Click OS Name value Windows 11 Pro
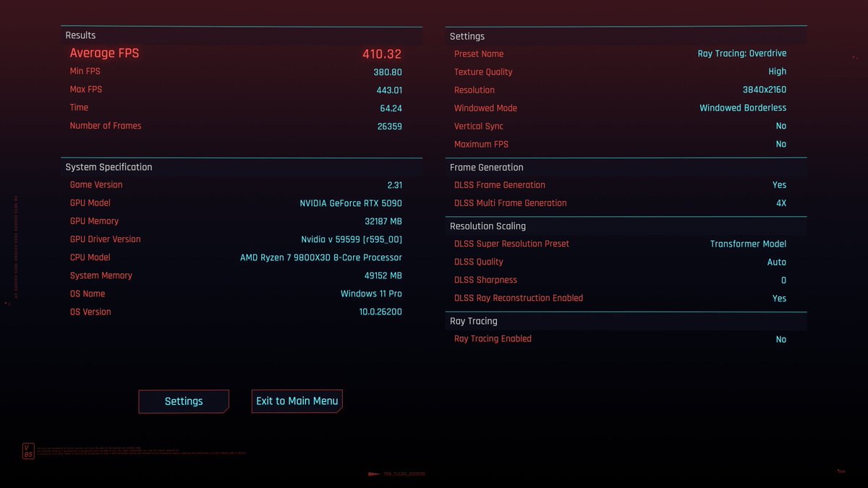This screenshot has width=868, height=488. 371,294
